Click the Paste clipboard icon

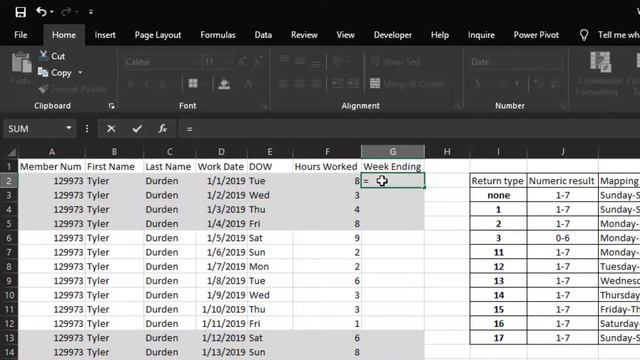click(x=21, y=63)
